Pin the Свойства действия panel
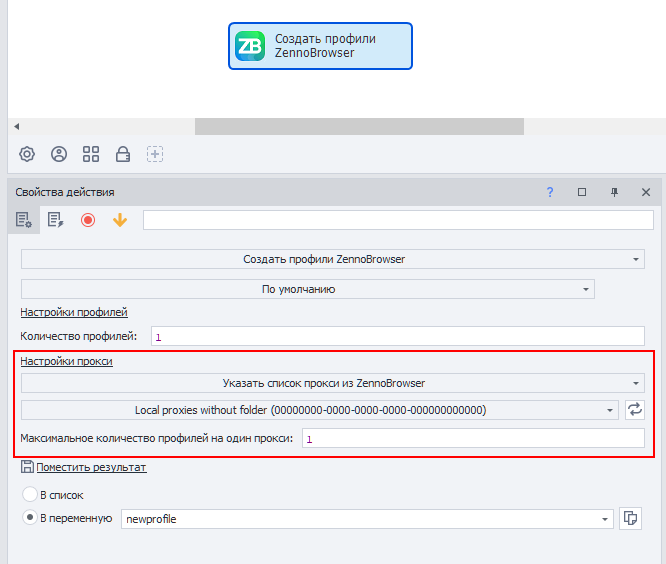 pyautogui.click(x=614, y=192)
